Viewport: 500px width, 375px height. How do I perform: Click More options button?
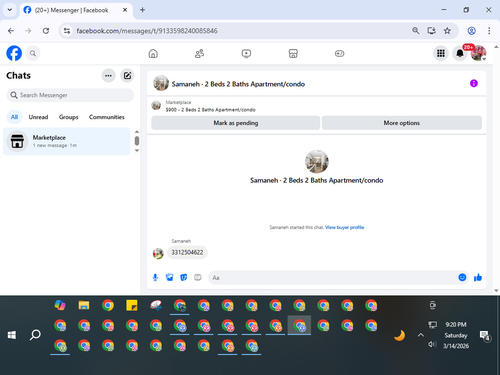coord(402,123)
